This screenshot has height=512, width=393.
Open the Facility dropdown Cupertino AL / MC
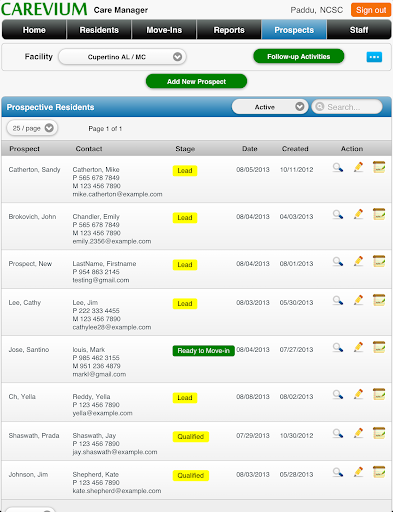[x=122, y=57]
